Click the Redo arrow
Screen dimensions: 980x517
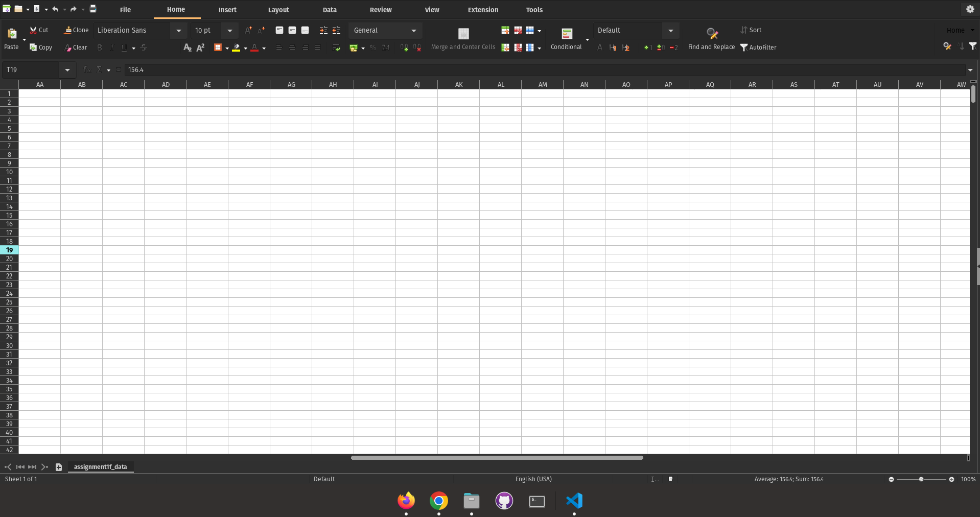click(x=73, y=9)
